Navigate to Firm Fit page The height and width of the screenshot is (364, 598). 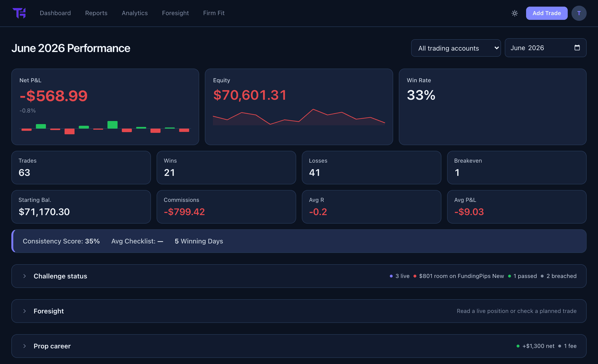pyautogui.click(x=214, y=13)
